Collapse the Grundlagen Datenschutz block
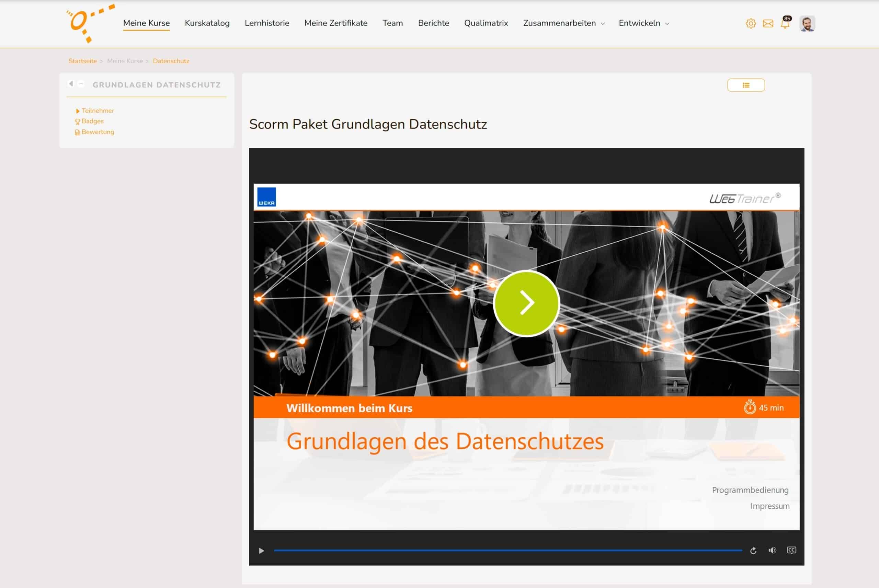The image size is (879, 588). click(x=80, y=83)
